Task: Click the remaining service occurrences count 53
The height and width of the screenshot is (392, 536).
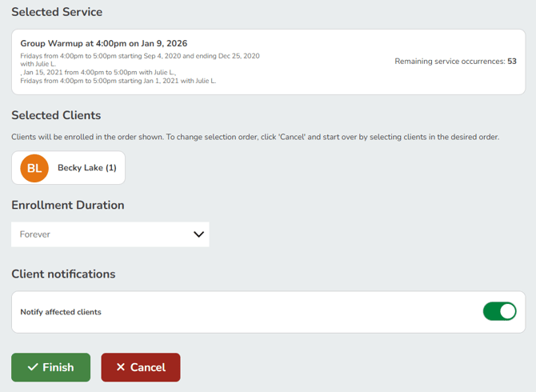Action: 511,62
